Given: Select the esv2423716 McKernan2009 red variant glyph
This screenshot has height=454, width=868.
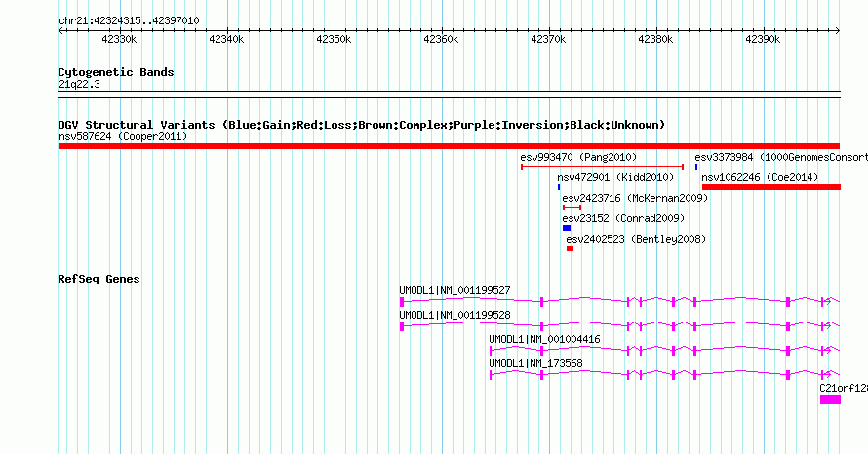Looking at the screenshot, I should [x=572, y=208].
